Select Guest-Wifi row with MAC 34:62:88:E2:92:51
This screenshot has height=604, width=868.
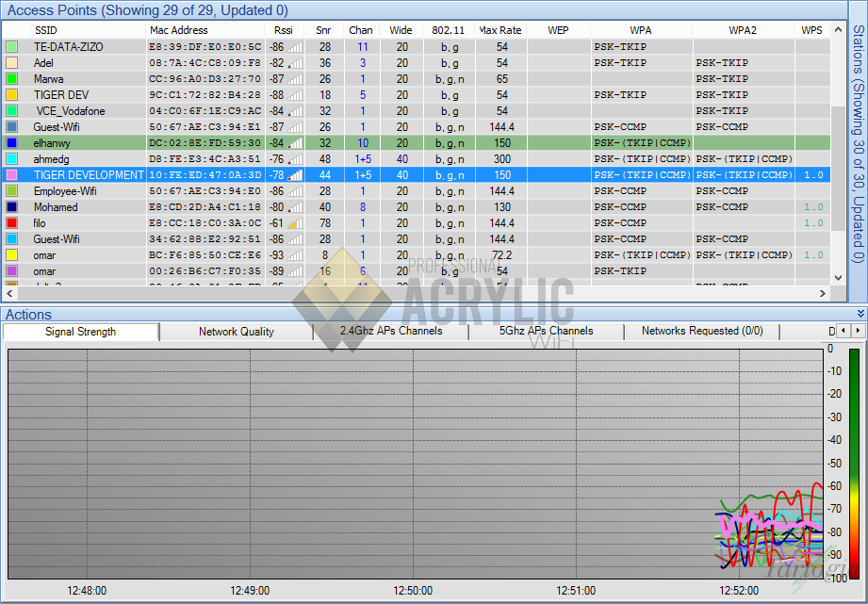point(417,239)
